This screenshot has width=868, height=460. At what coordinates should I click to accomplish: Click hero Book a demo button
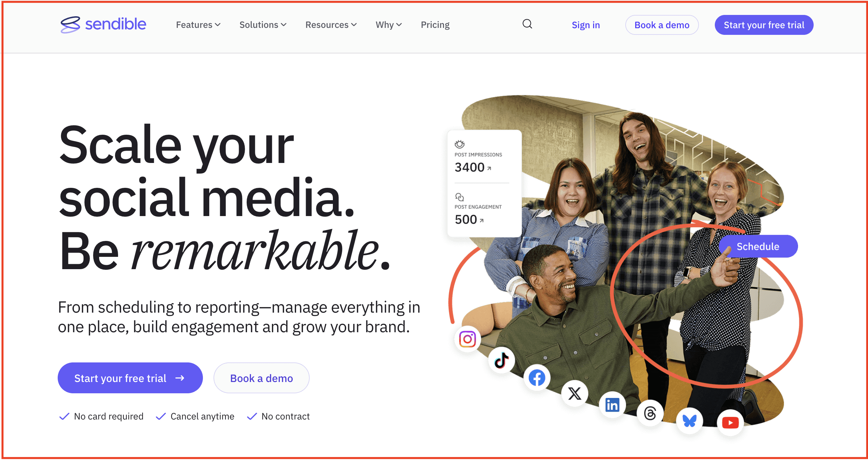(x=262, y=378)
